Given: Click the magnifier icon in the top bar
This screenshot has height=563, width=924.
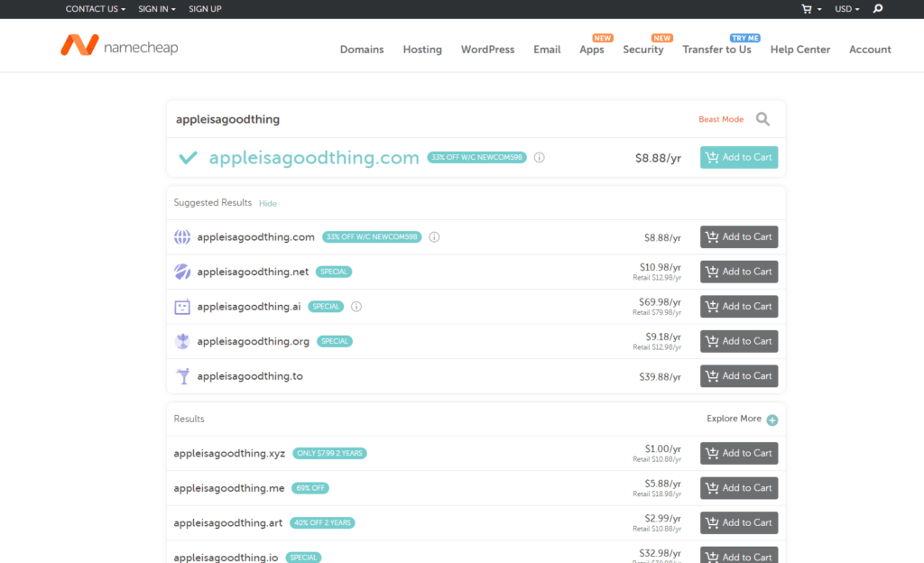Looking at the screenshot, I should [878, 9].
